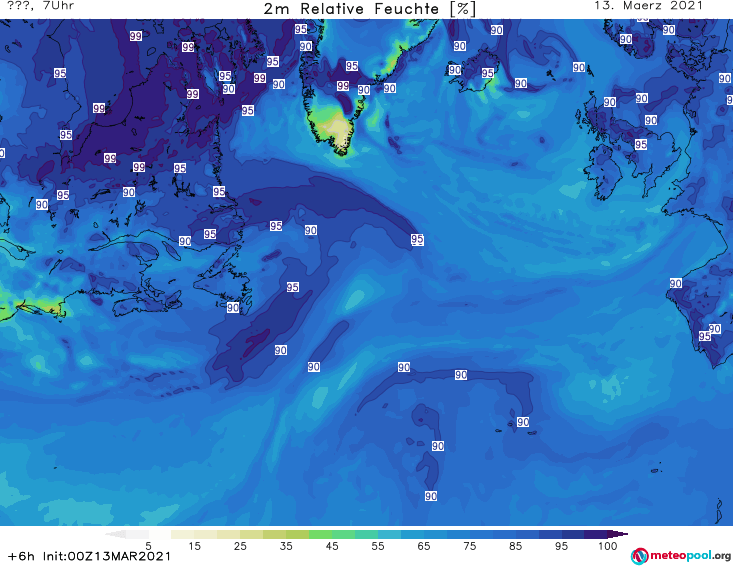Click the '95' contour label on Iceland
The height and width of the screenshot is (566, 733).
tap(488, 73)
